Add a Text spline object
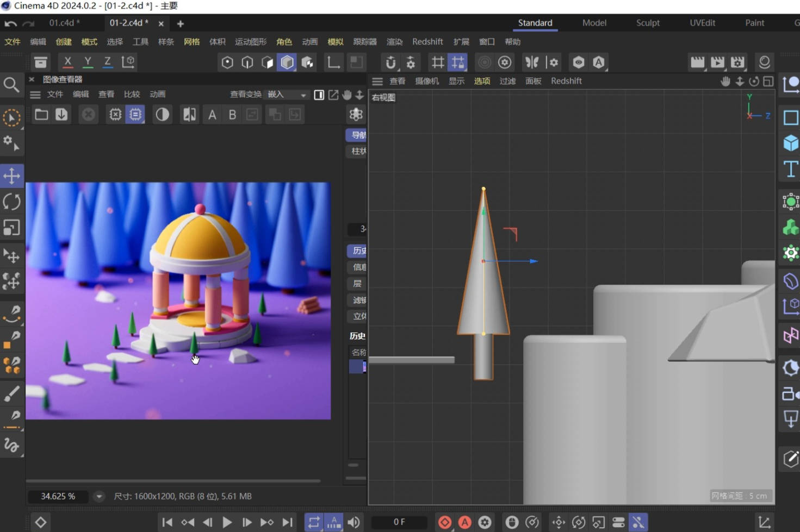800x532 pixels. pyautogui.click(x=790, y=169)
